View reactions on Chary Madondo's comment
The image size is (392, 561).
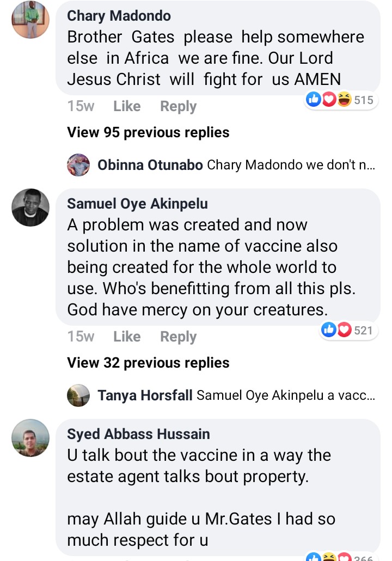coord(342,100)
